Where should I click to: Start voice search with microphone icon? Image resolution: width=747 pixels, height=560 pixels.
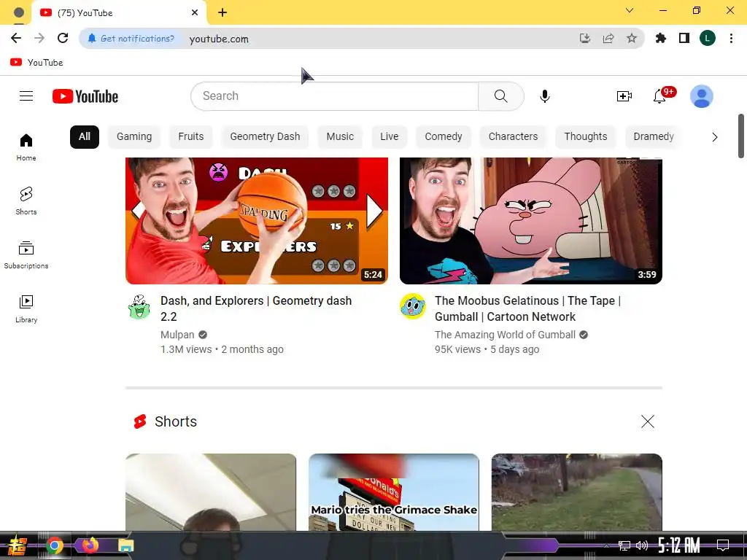544,96
